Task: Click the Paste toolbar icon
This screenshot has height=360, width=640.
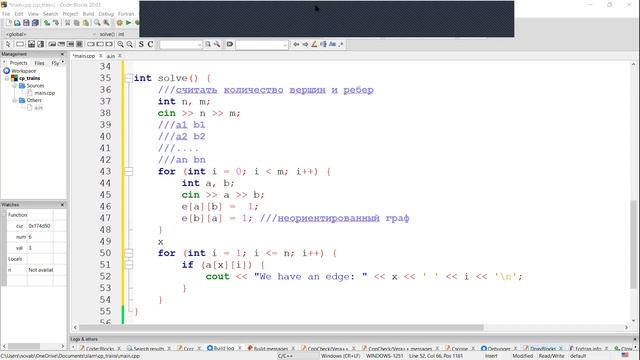Action: [86, 23]
